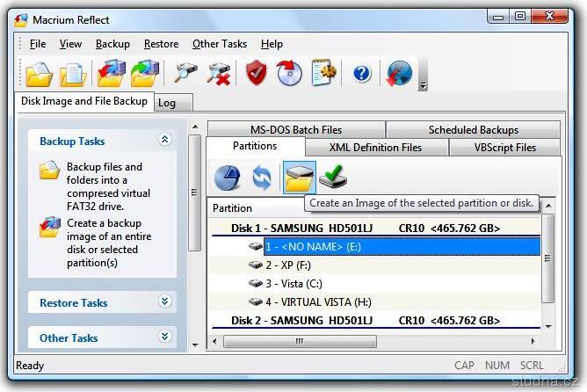The image size is (587, 392).
Task: Click the partition list vertical scrollbar thumb
Action: pos(548,258)
